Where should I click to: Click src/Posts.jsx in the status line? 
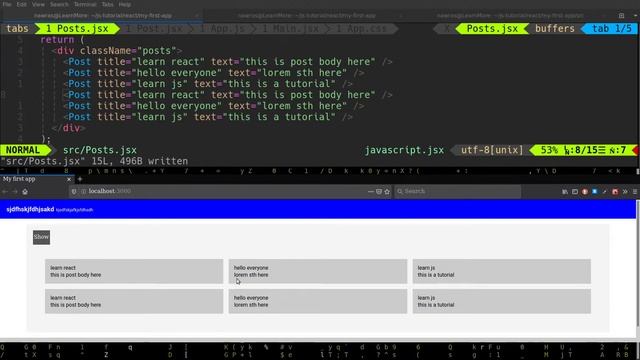pyautogui.click(x=100, y=150)
